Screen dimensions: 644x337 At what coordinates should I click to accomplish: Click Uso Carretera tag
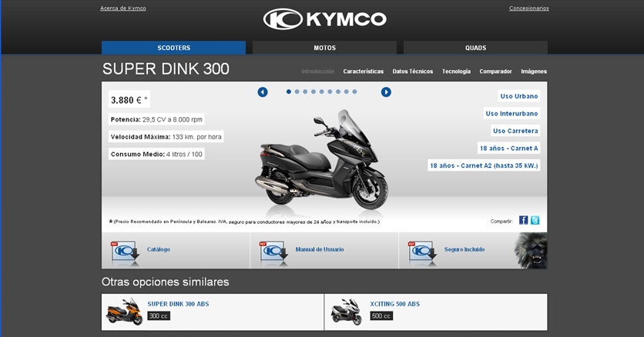pos(515,131)
